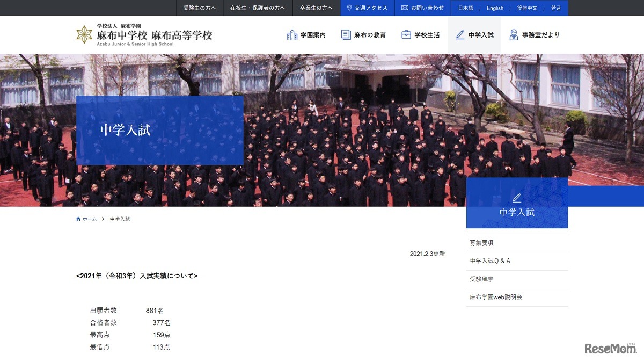Go to 交通アクセス page

point(367,8)
